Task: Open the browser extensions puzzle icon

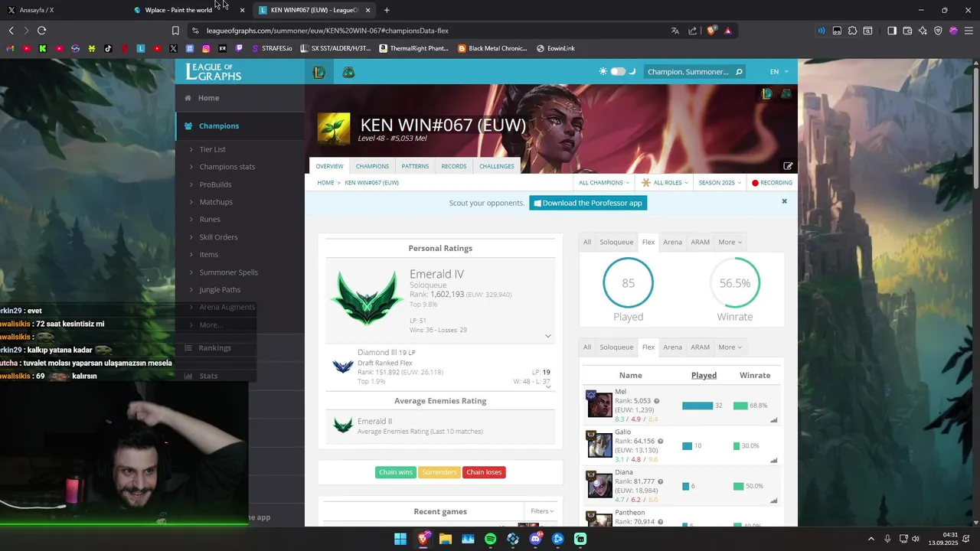Action: pyautogui.click(x=852, y=31)
